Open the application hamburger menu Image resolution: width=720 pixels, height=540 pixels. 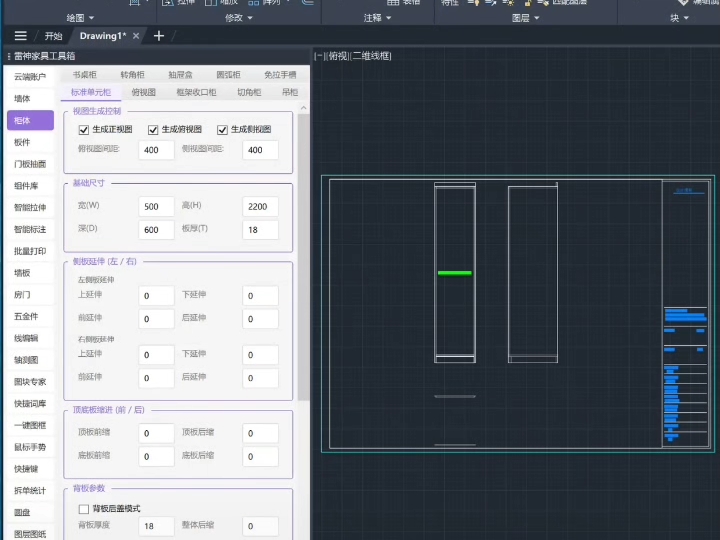click(21, 36)
